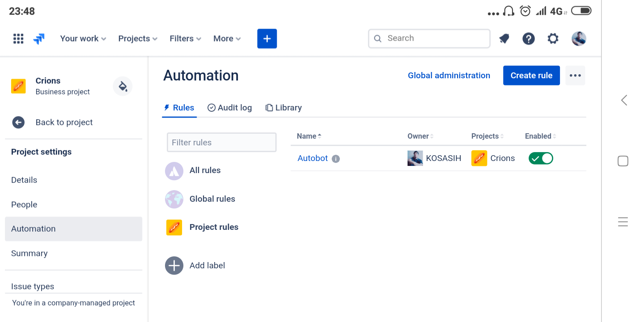Switch to the Audit log tab

230,108
